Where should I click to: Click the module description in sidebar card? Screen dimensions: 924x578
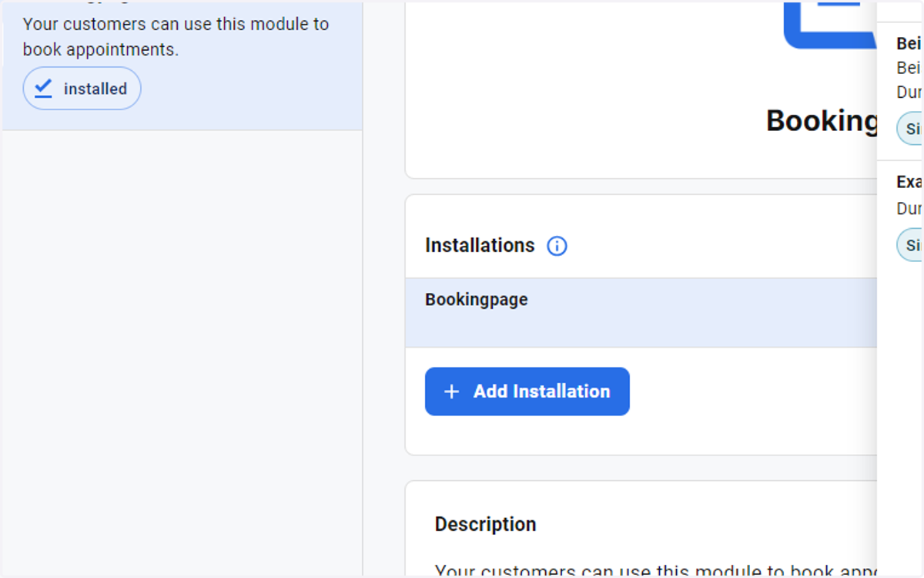point(176,36)
